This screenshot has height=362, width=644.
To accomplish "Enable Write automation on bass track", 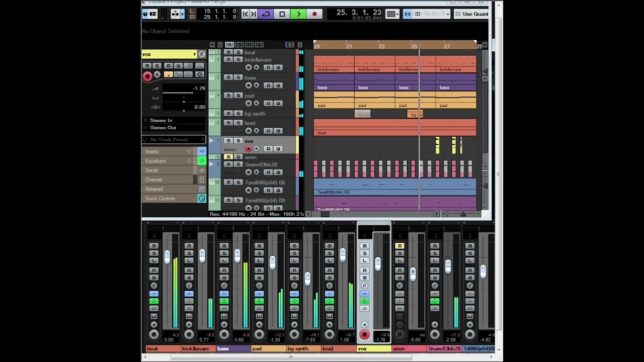I will [x=278, y=85].
